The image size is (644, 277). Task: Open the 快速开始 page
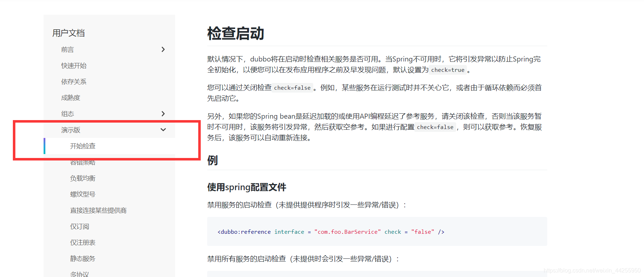[x=74, y=65]
